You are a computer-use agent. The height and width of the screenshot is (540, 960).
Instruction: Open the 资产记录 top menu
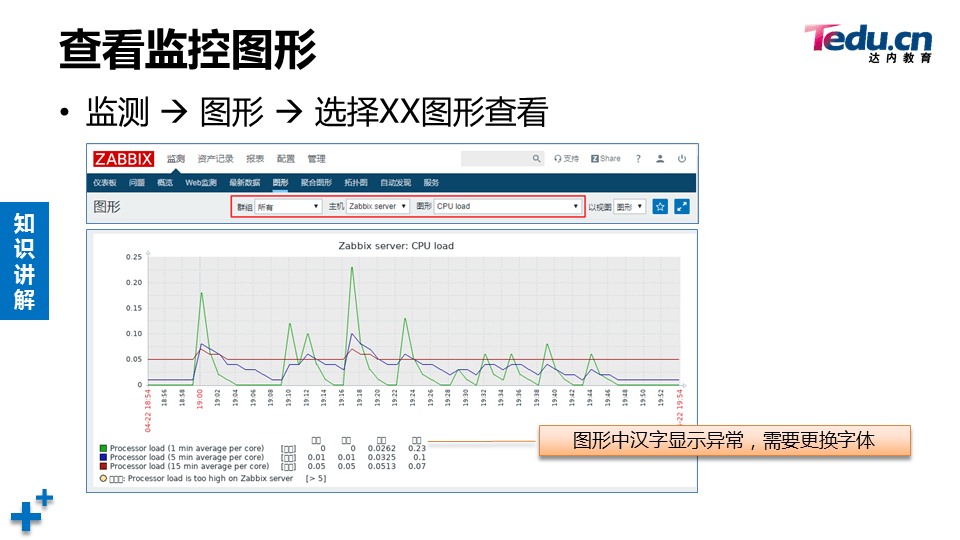click(216, 159)
